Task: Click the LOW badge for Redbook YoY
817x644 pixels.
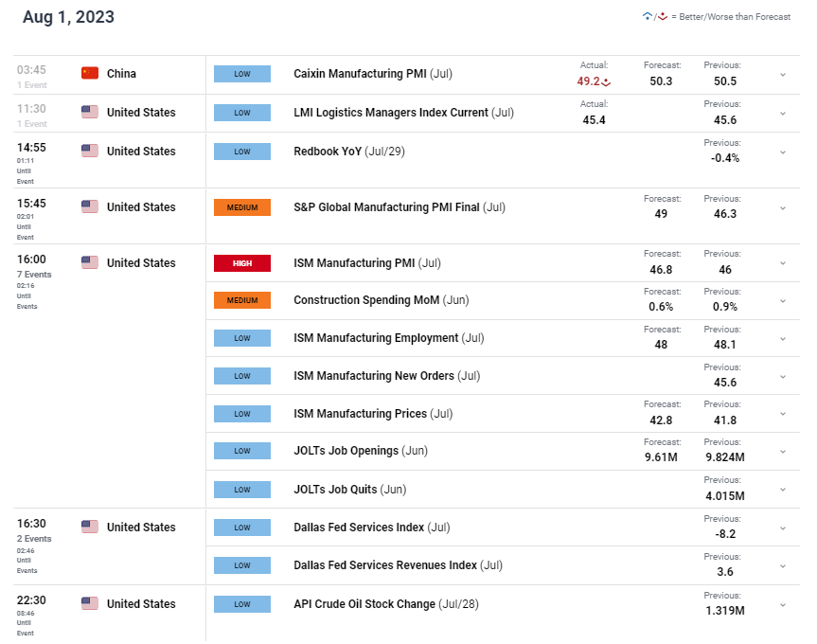Action: point(242,152)
